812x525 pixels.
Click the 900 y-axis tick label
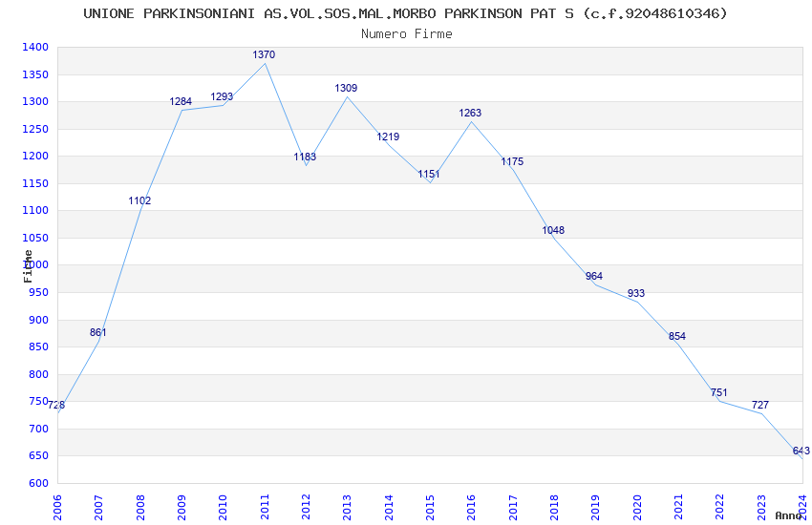(38, 320)
